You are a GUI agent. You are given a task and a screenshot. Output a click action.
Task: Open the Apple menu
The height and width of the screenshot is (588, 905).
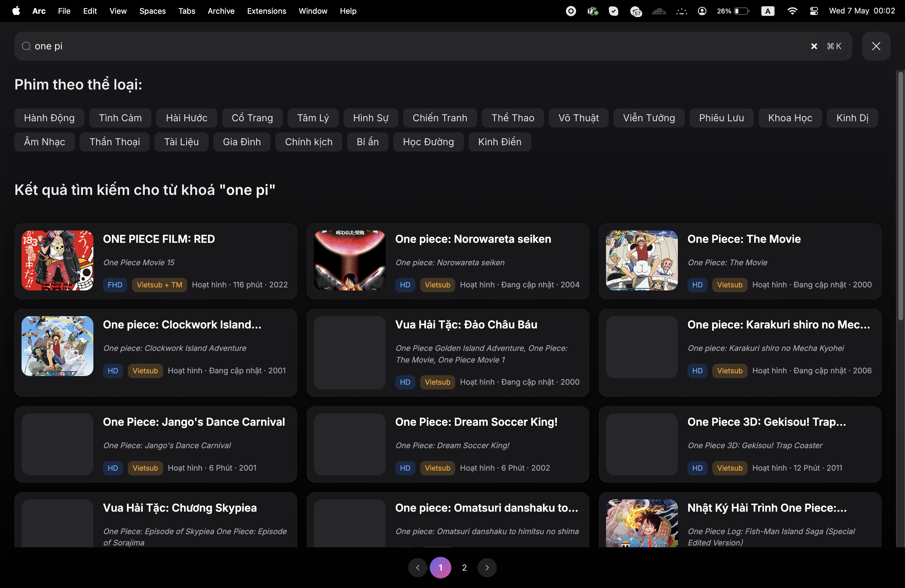coord(16,11)
